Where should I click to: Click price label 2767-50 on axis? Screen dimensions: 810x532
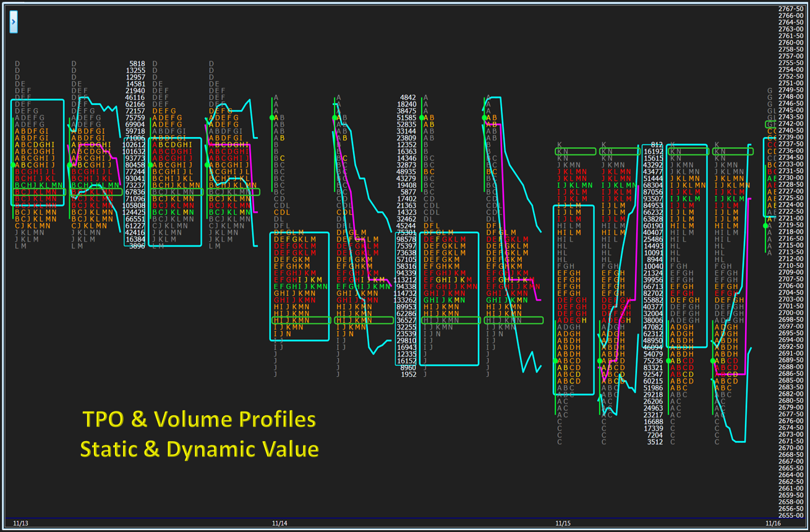coord(791,9)
